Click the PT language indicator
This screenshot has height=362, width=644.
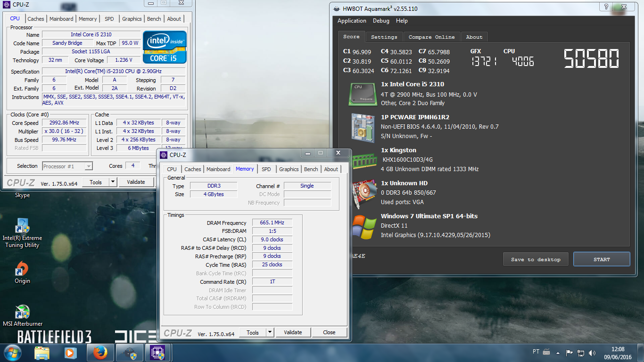pyautogui.click(x=536, y=352)
